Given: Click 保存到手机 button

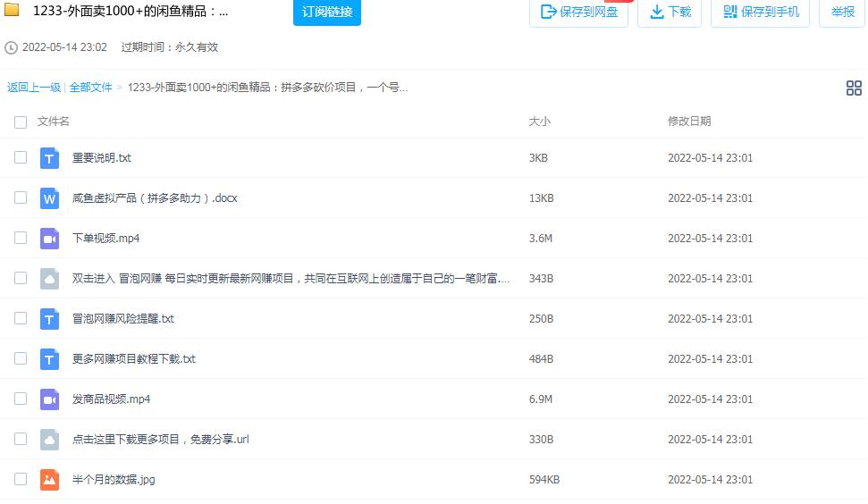Looking at the screenshot, I should pos(760,13).
